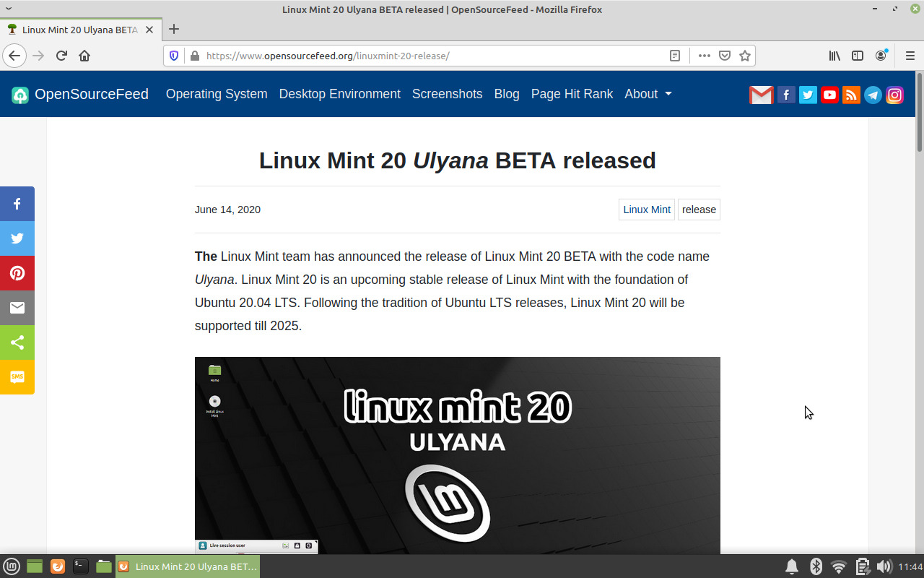Open the Library icon in toolbar
The height and width of the screenshot is (578, 924).
tap(834, 56)
